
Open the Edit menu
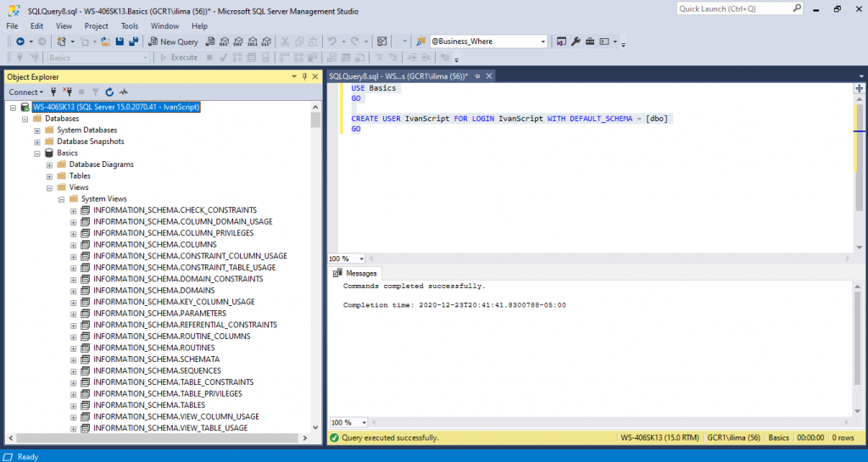click(37, 26)
